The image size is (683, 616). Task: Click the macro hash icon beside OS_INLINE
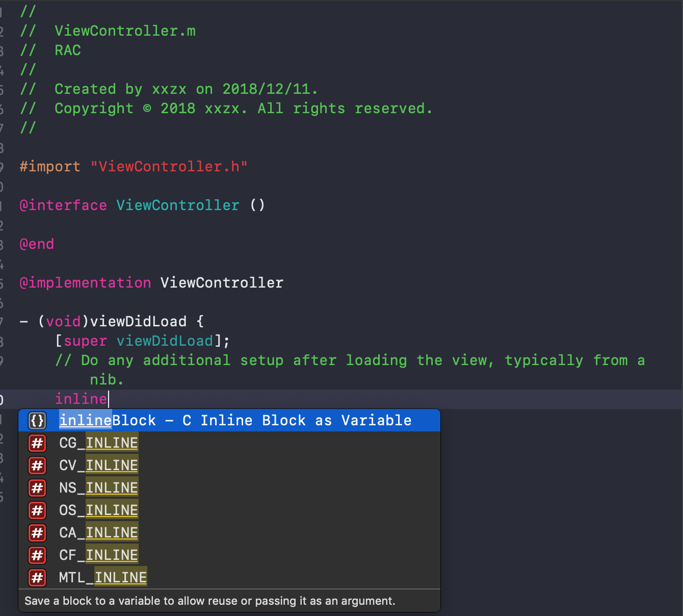37,510
